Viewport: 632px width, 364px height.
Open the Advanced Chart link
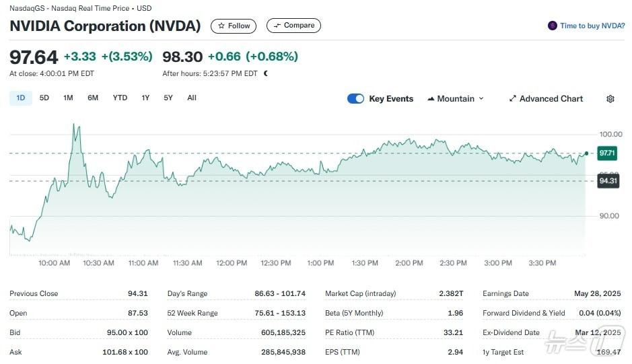point(546,99)
